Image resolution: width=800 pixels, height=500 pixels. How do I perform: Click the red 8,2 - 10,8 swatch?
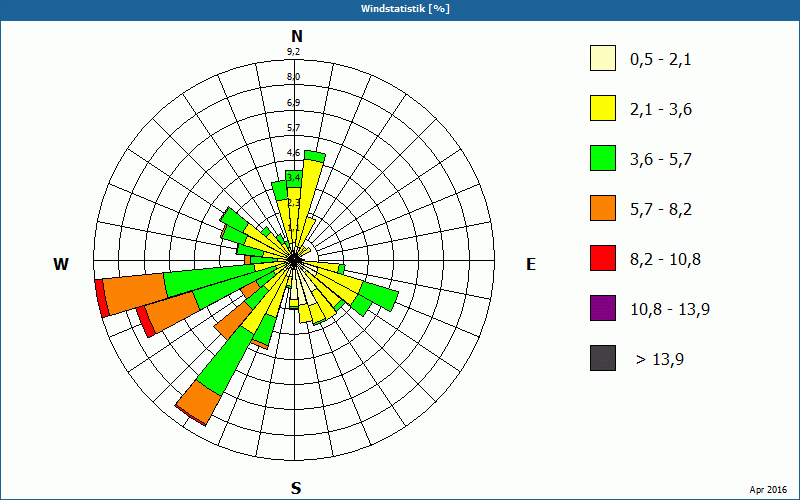603,258
